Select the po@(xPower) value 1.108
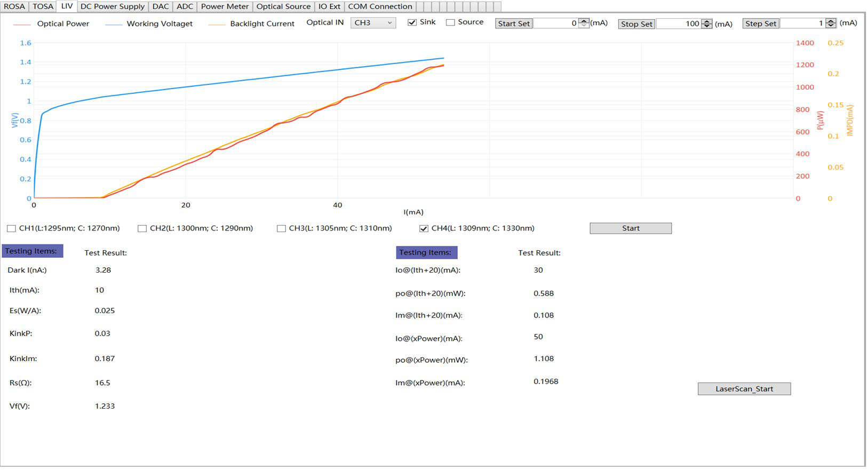 pyautogui.click(x=544, y=359)
